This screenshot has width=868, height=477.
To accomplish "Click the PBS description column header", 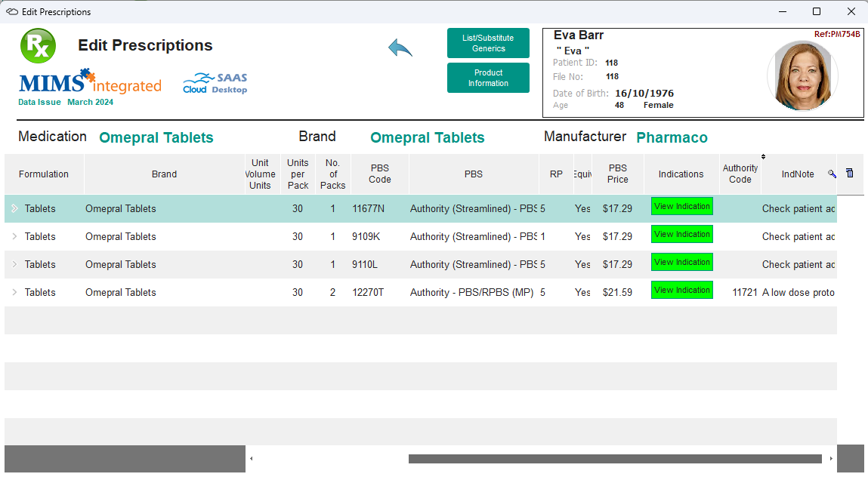I will pyautogui.click(x=474, y=174).
